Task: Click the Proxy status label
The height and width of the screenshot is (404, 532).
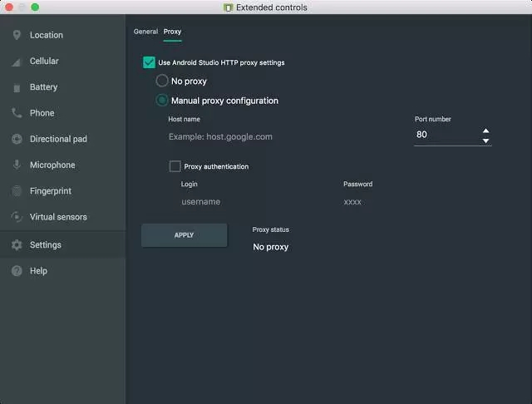Action: [270, 229]
